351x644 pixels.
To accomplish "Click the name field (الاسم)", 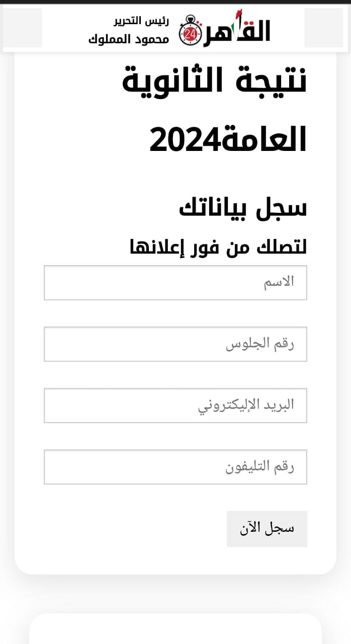I will click(175, 283).
